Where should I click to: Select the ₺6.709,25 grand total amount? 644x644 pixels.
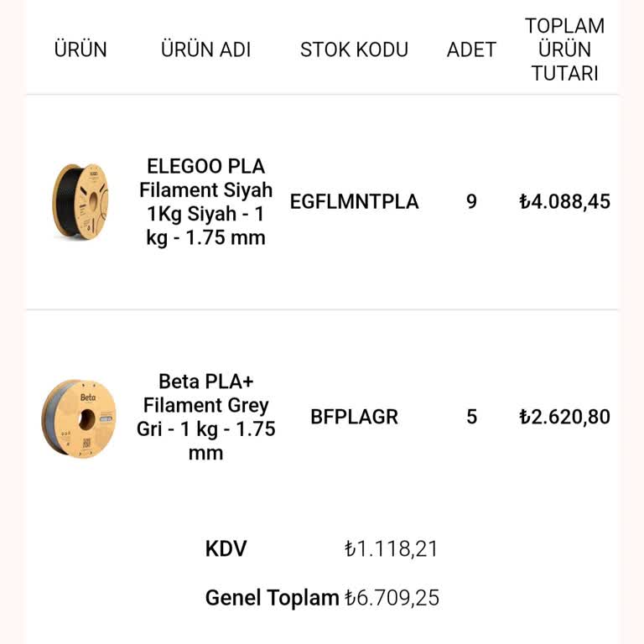(x=392, y=598)
